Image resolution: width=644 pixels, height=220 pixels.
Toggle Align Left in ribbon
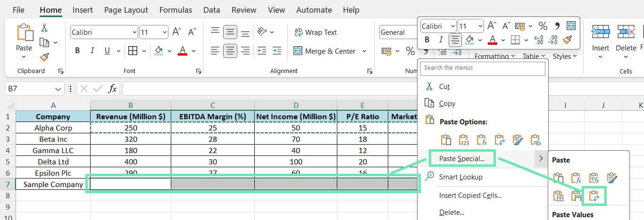point(215,51)
